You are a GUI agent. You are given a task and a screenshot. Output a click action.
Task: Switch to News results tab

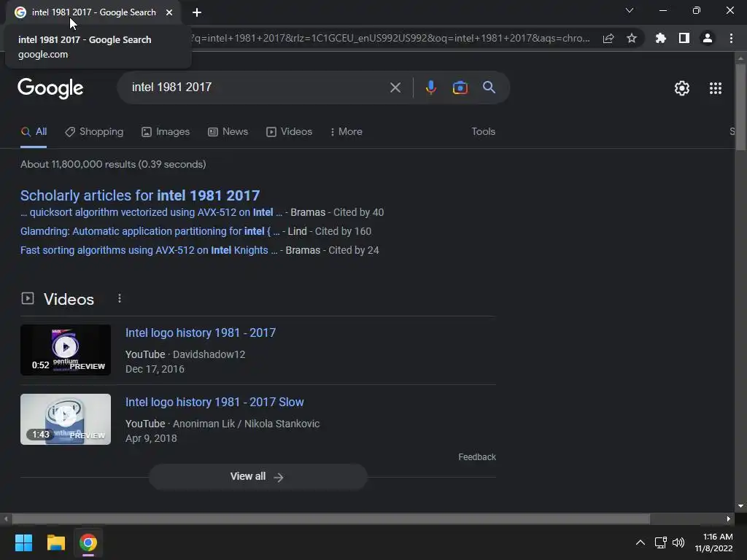coord(228,132)
